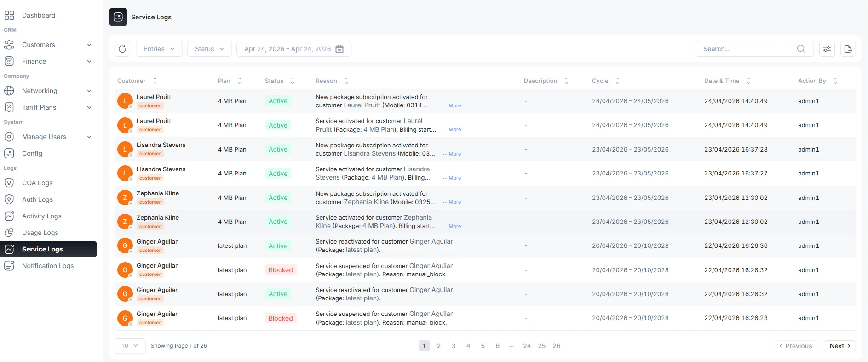Click the Service Logs header icon
Screen dimensions: 868x362
tap(118, 17)
